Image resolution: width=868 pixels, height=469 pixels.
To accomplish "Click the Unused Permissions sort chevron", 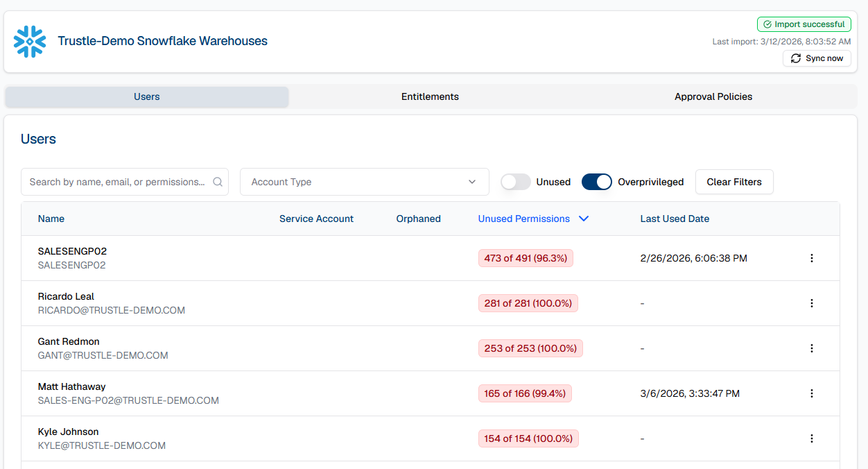I will click(583, 218).
